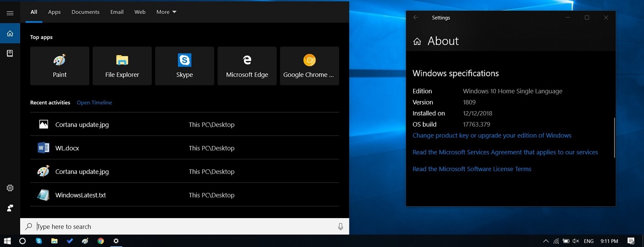
Task: Open the Microsoft Software License Terms link
Action: point(472,169)
